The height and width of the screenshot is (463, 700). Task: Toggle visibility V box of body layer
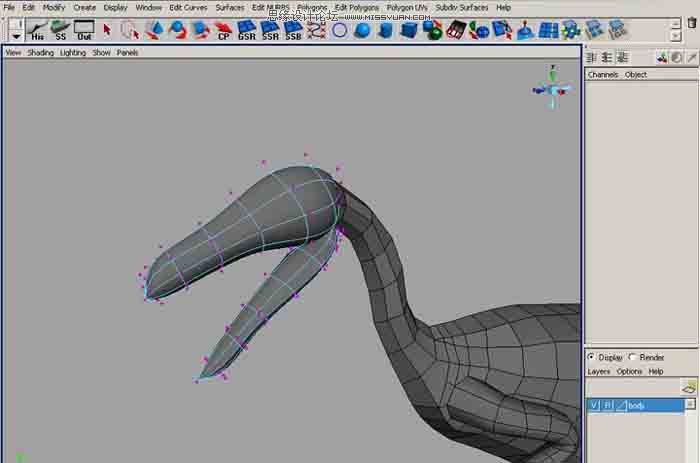coord(594,405)
